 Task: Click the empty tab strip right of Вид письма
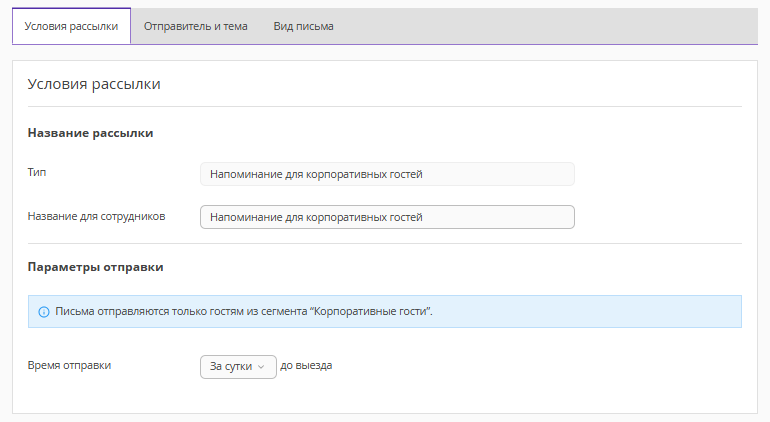coord(550,27)
